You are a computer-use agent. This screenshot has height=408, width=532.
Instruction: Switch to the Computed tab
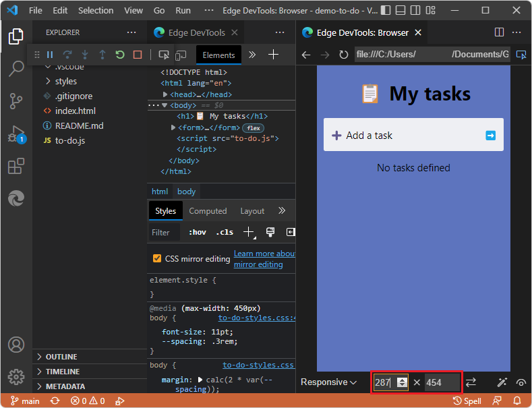208,211
